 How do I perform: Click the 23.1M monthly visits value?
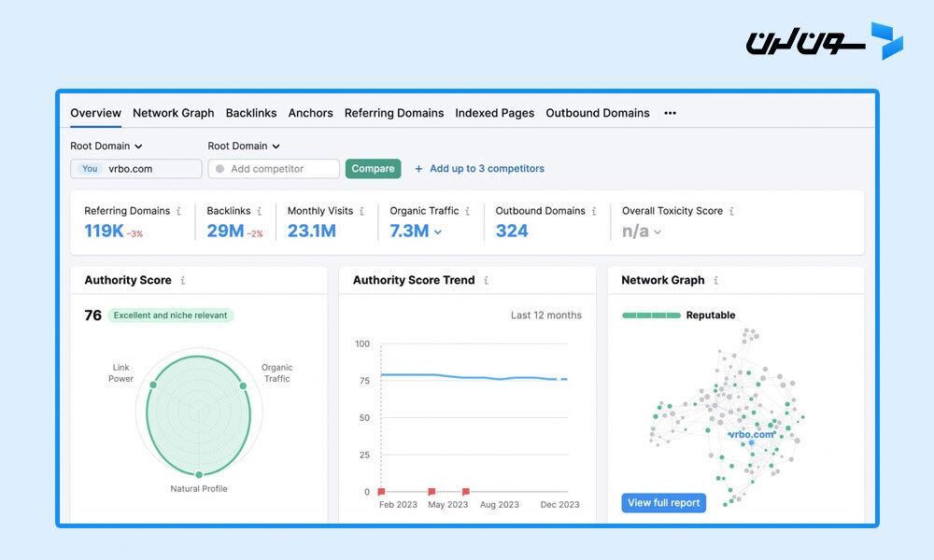point(312,231)
